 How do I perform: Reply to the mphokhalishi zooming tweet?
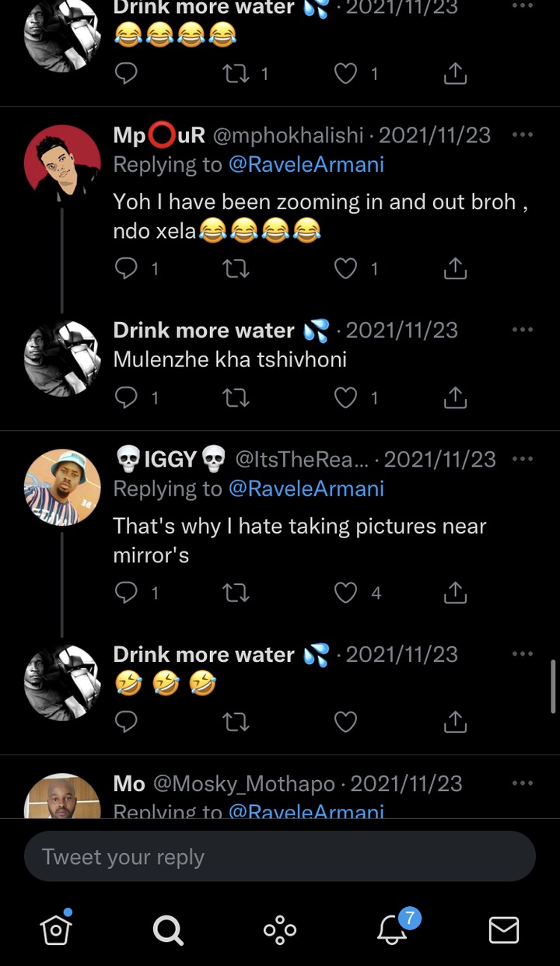pos(126,269)
